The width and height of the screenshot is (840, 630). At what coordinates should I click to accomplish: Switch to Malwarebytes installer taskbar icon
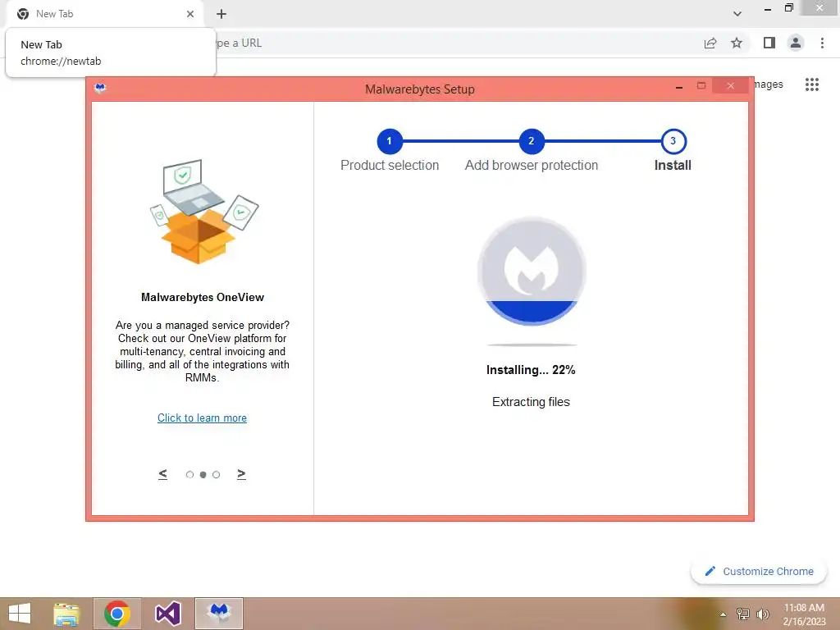tap(218, 614)
